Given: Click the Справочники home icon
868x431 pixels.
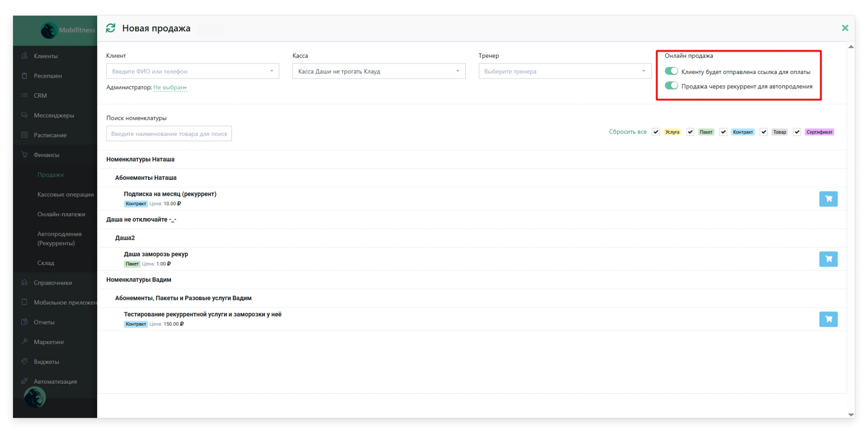Looking at the screenshot, I should click(x=24, y=282).
